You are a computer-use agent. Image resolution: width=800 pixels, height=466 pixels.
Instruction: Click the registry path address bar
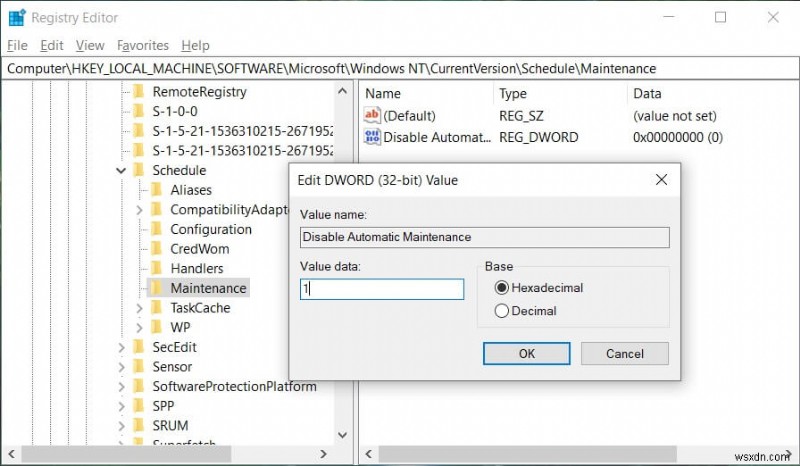tap(400, 68)
